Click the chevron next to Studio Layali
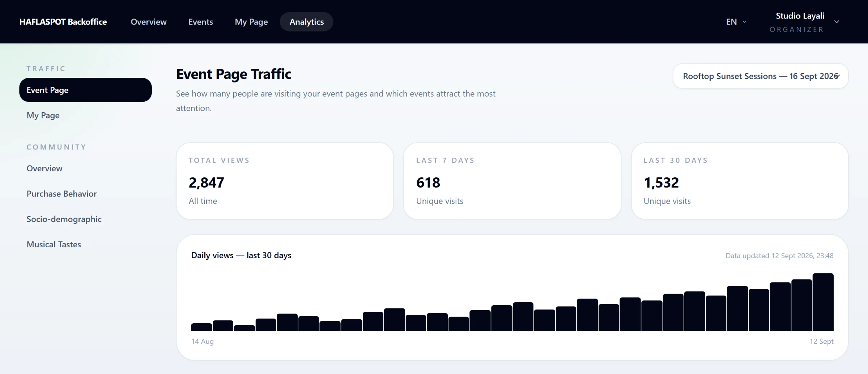 pos(837,22)
